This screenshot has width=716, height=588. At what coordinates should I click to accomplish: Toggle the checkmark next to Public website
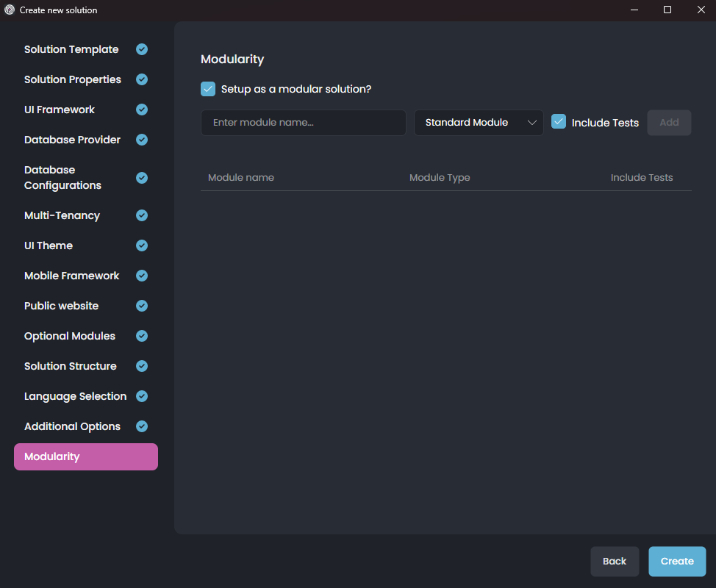coord(141,306)
